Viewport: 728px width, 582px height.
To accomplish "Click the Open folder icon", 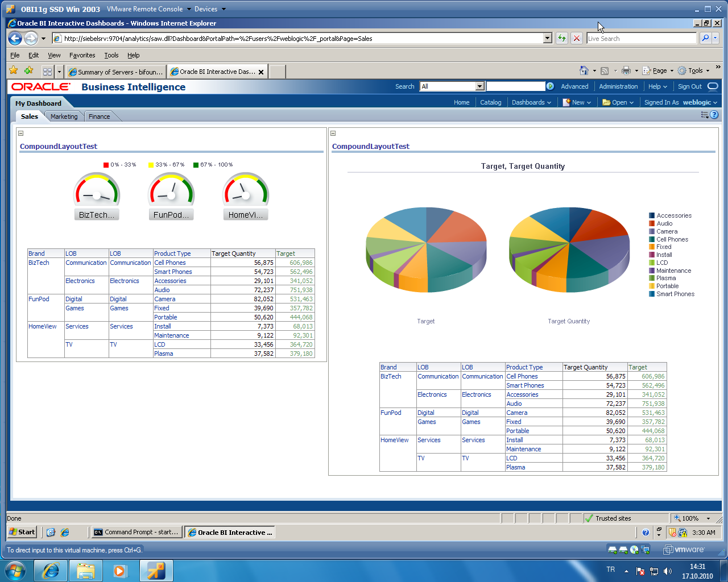I will (x=606, y=102).
